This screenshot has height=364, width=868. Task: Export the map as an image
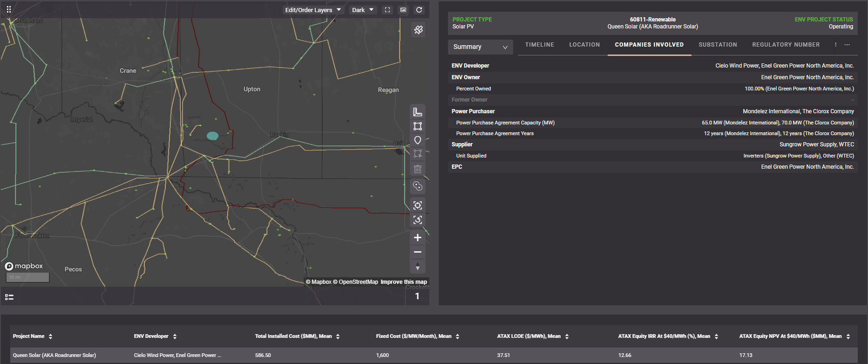[x=403, y=10]
